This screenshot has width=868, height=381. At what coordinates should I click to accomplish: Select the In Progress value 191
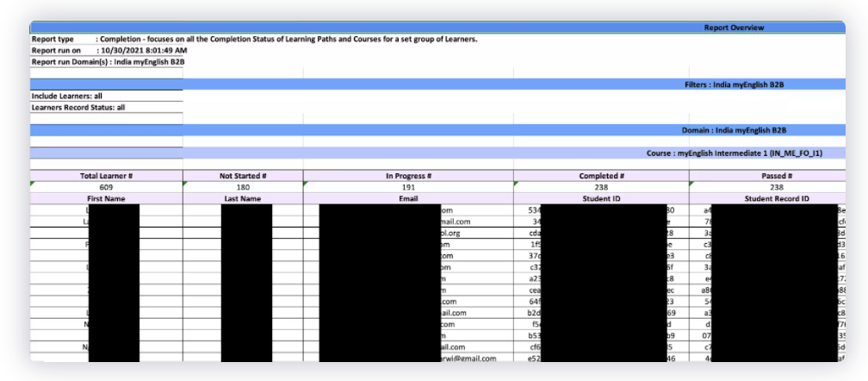coord(408,187)
